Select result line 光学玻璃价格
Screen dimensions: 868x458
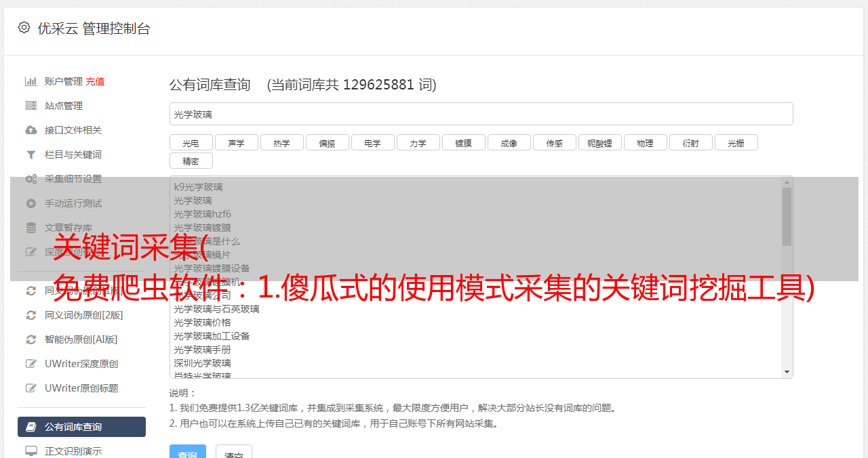pyautogui.click(x=202, y=322)
